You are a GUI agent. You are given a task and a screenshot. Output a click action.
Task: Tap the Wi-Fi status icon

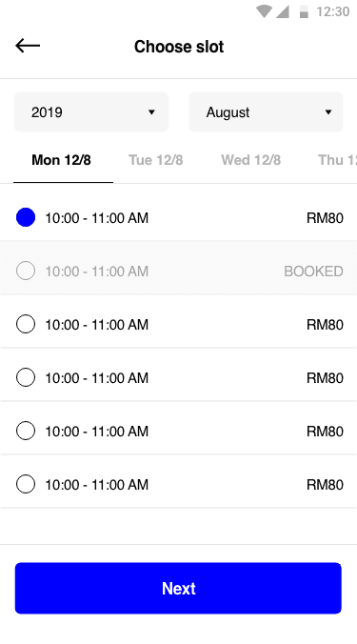coord(265,11)
